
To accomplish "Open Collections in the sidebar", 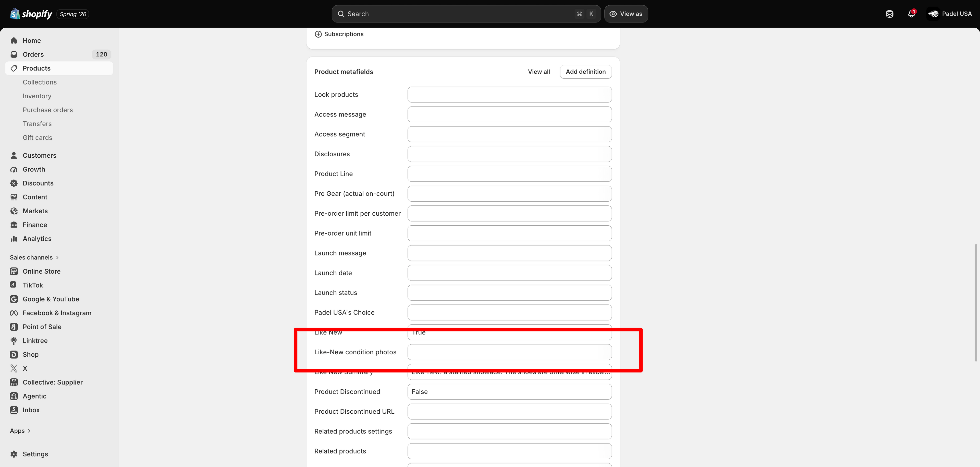I will 40,82.
